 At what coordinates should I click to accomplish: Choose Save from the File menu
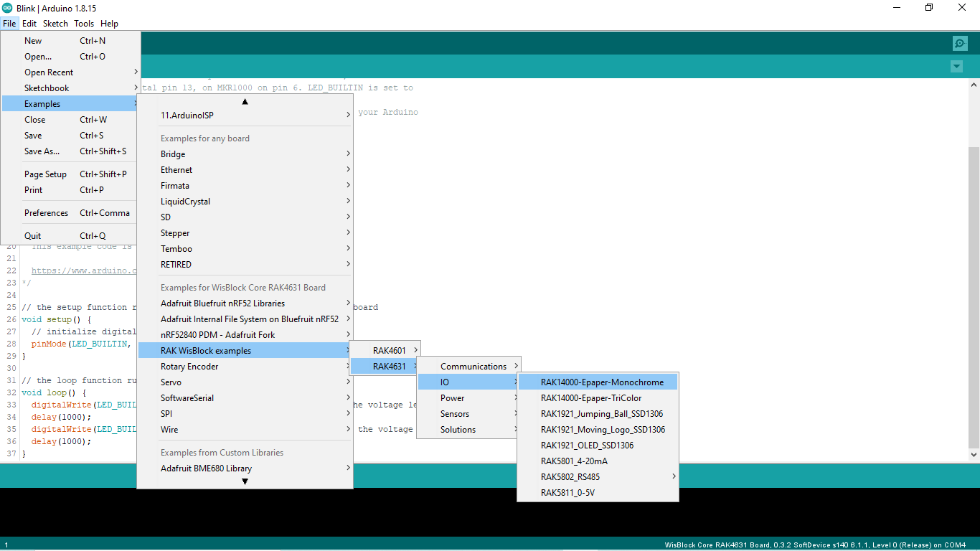click(x=70, y=136)
